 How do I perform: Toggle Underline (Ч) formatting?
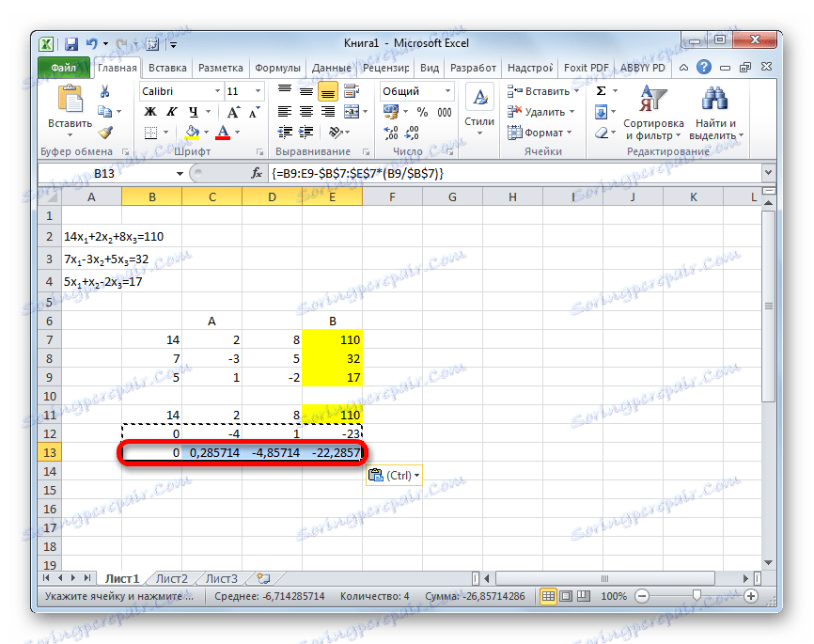193,112
